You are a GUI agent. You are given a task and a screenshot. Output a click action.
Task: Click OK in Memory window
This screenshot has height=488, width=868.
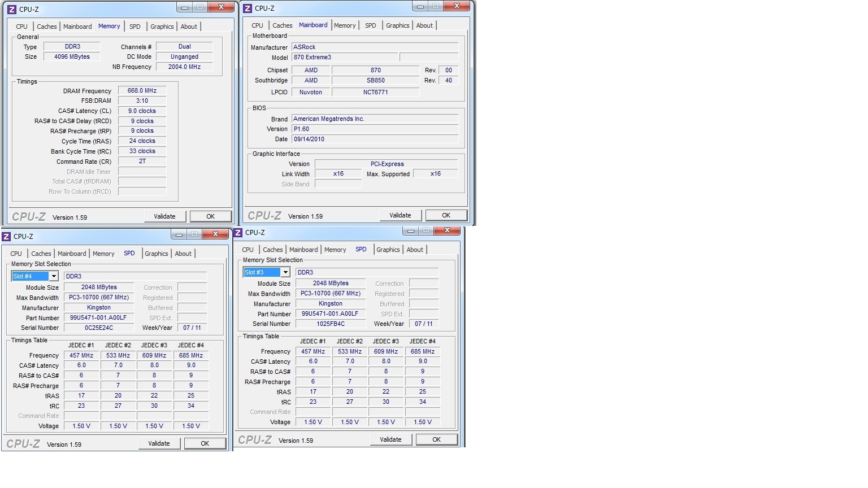(210, 216)
